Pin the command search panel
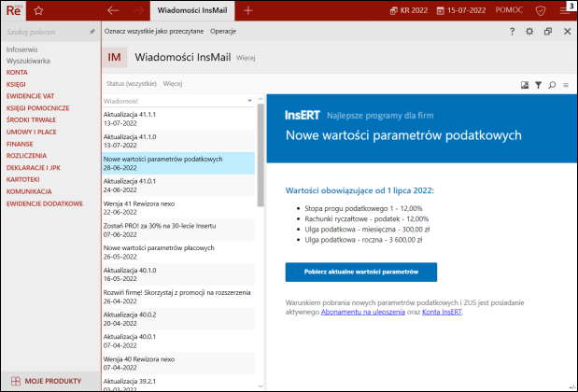This screenshot has height=392, width=578. coord(92,32)
